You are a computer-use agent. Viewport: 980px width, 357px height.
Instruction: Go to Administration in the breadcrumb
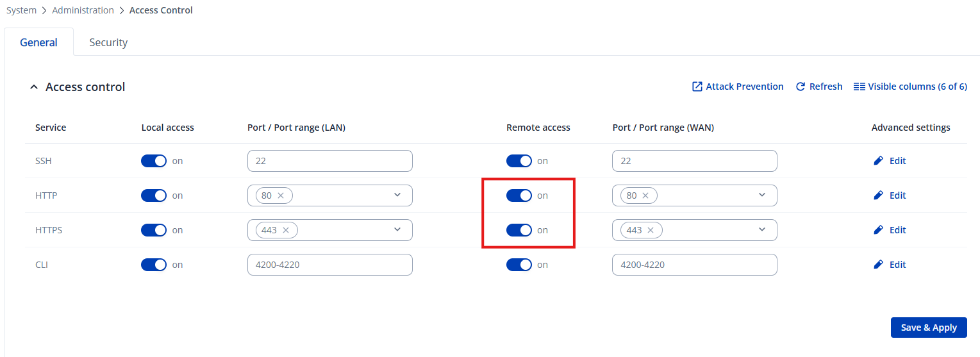tap(83, 10)
